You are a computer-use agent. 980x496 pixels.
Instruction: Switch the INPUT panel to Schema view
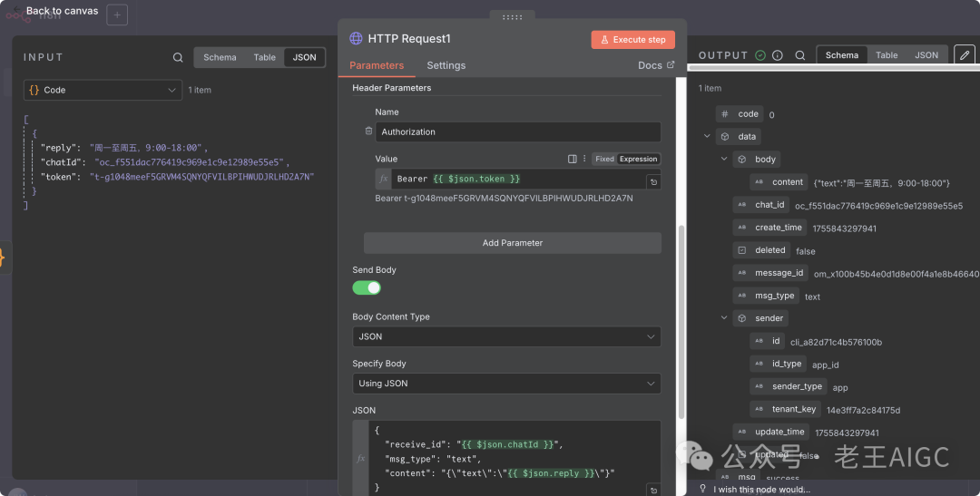pyautogui.click(x=220, y=57)
